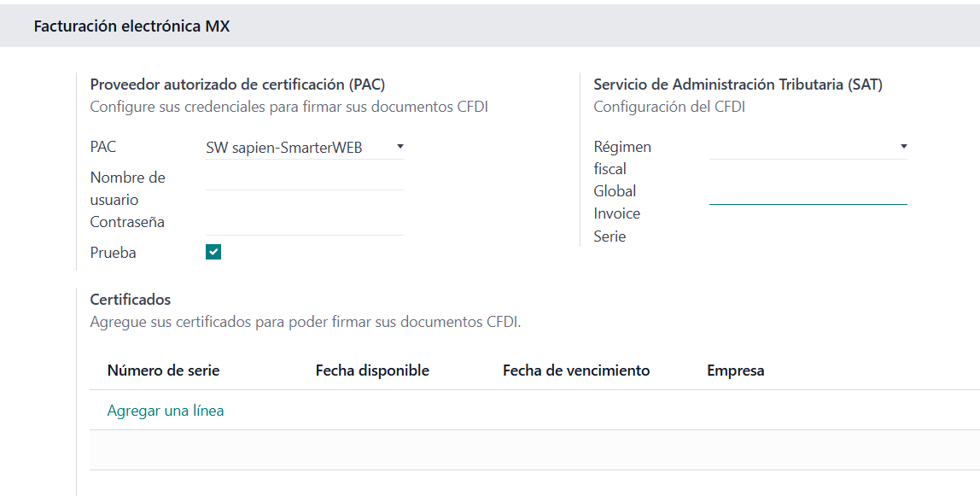Image resolution: width=980 pixels, height=496 pixels.
Task: Sort by Fecha disponible column header
Action: coord(372,371)
